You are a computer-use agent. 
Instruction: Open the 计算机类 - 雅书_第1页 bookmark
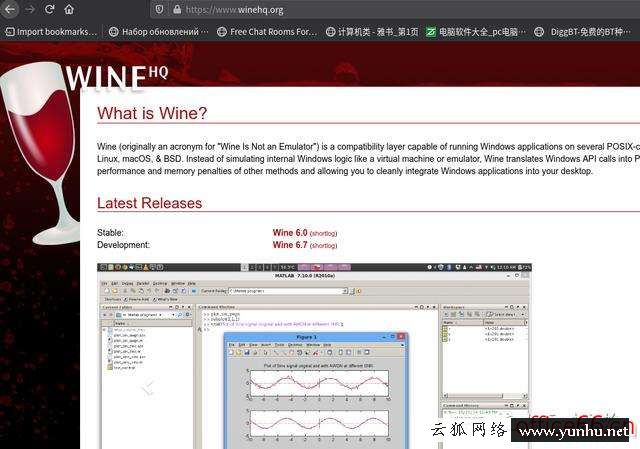tap(372, 31)
